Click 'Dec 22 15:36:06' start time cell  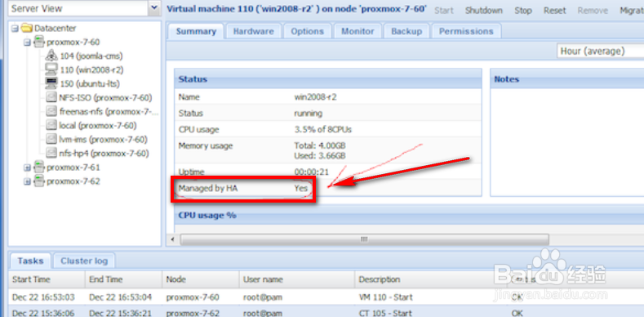coord(43,313)
